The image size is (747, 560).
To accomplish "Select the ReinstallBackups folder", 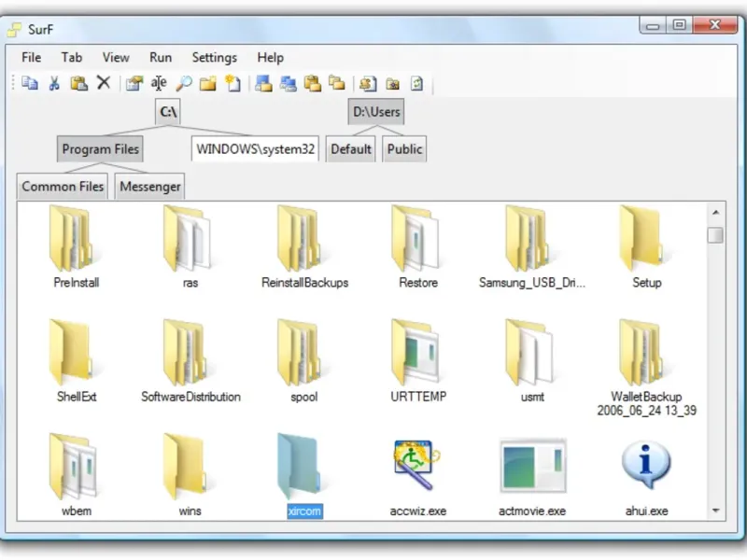I will click(304, 247).
